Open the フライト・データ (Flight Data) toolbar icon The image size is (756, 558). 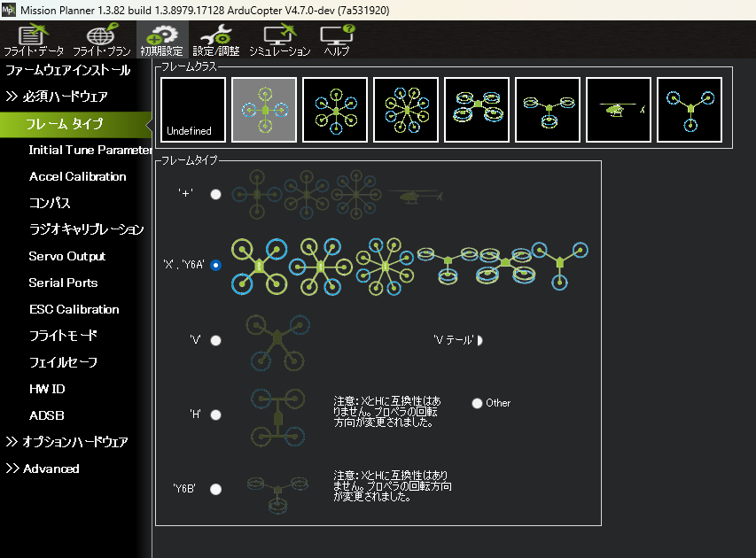[34, 40]
